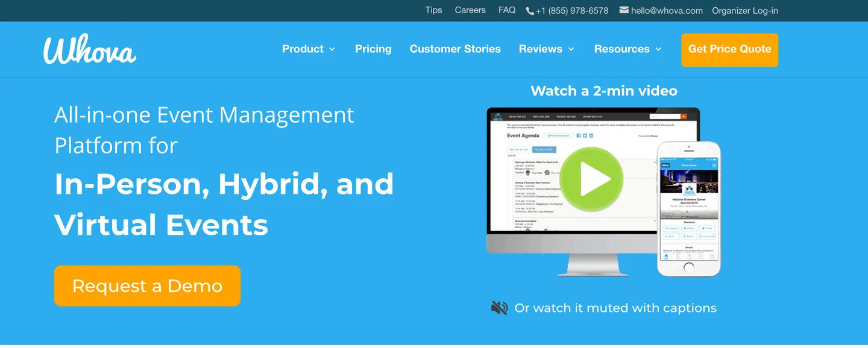Click the Watch a 2-min video heading

click(x=604, y=91)
